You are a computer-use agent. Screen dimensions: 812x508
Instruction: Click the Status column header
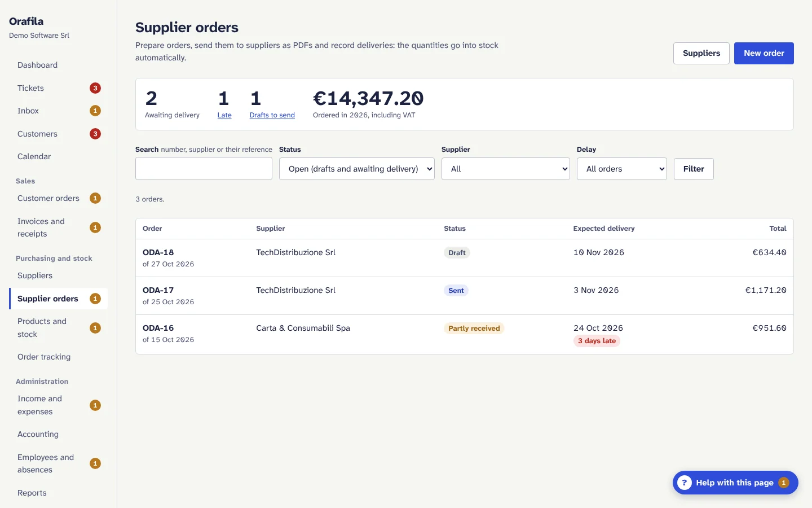(454, 229)
